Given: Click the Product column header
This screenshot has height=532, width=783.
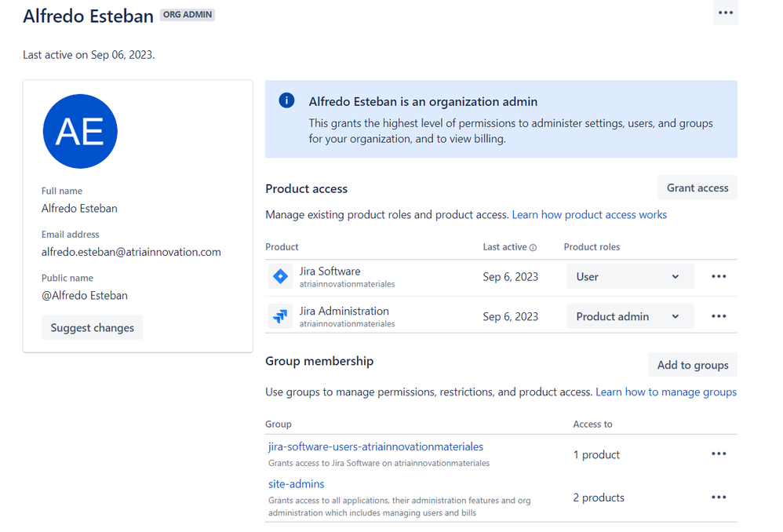Looking at the screenshot, I should (282, 246).
